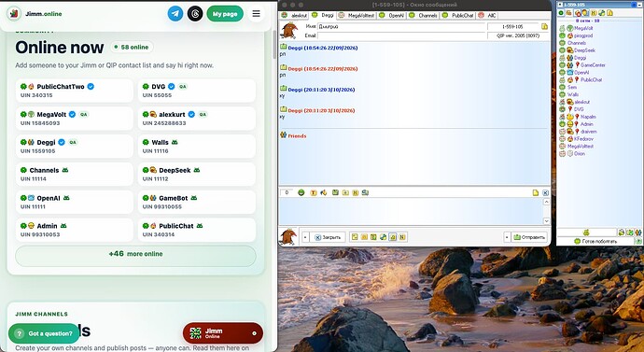Screen dimensions: 644x352
Task: Click the message text input area
Action: 411,212
